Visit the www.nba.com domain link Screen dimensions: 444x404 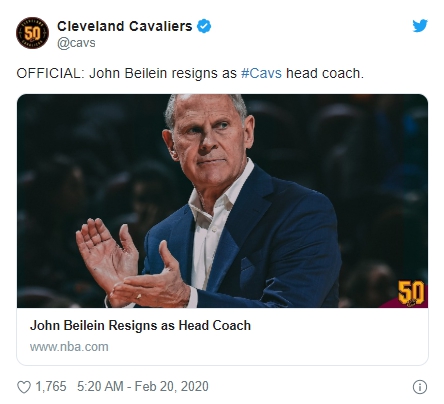pos(69,347)
